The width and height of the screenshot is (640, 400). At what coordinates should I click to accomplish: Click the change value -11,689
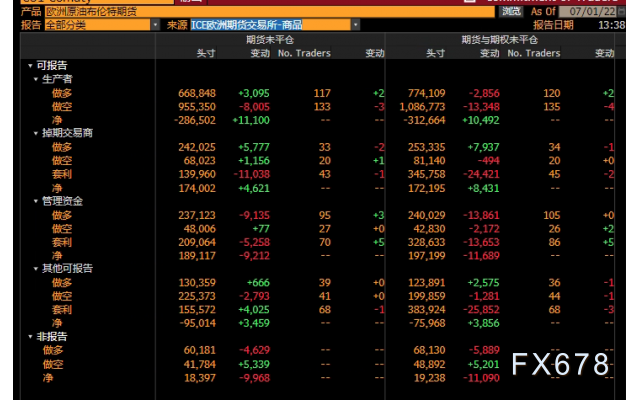coord(481,256)
